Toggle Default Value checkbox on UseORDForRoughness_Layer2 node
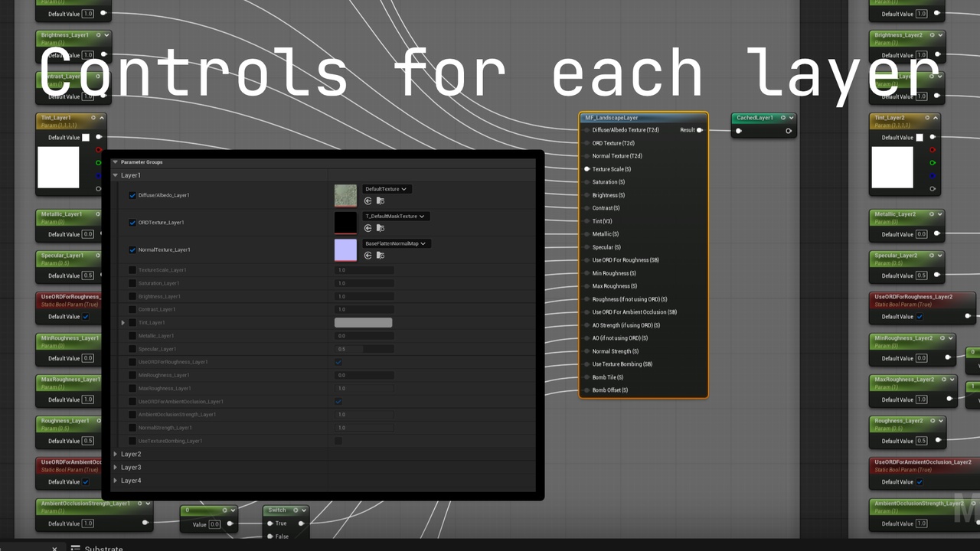The image size is (980, 551). click(920, 317)
